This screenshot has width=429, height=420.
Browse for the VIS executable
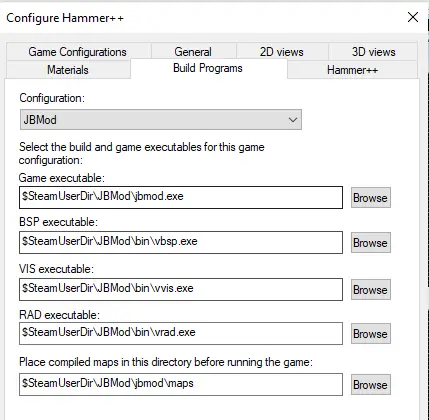click(370, 290)
